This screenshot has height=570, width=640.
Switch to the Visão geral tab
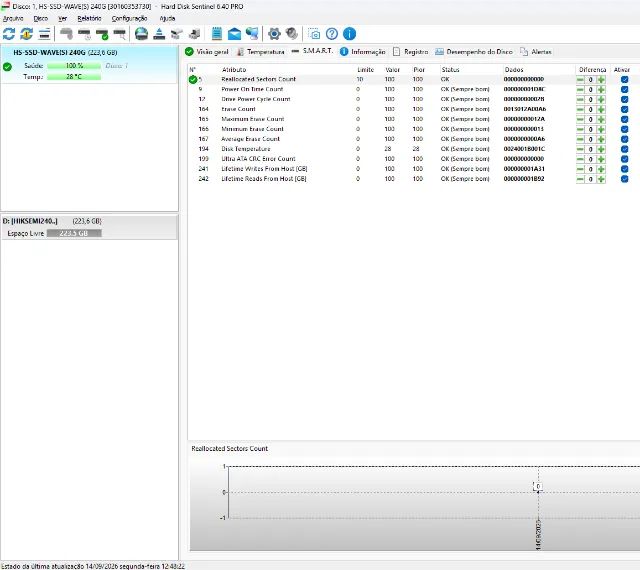tap(207, 52)
